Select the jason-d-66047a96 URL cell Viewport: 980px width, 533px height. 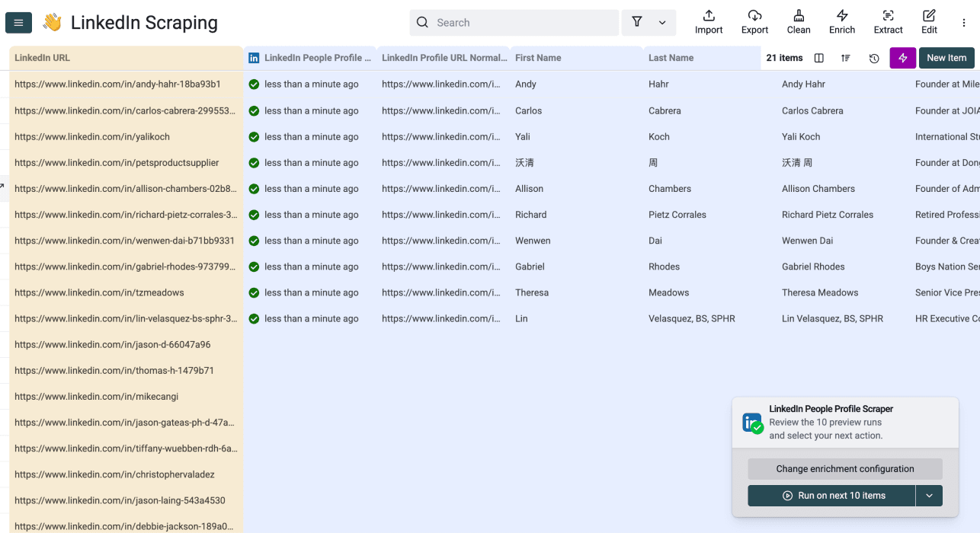click(x=127, y=345)
